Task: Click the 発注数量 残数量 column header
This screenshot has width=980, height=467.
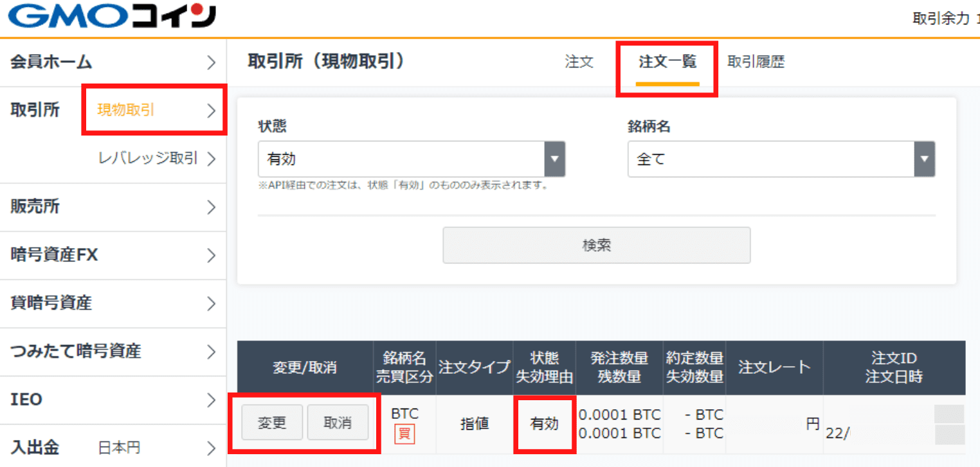Action: click(619, 367)
